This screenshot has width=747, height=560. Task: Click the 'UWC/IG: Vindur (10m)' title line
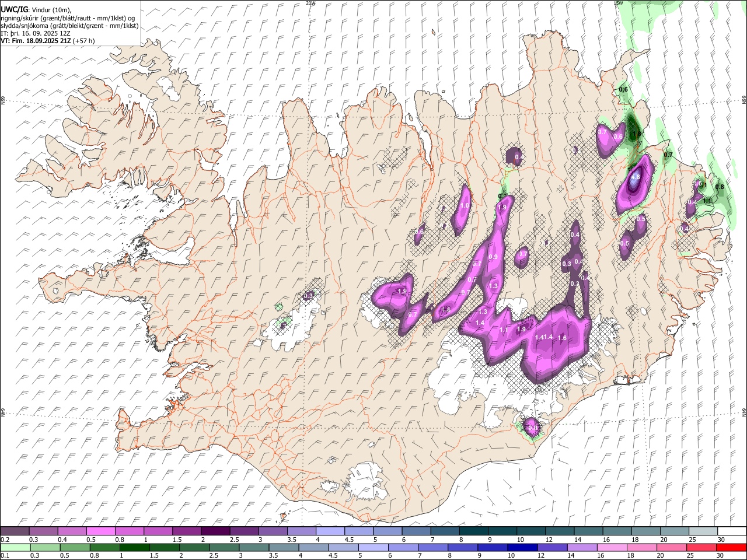(36, 10)
